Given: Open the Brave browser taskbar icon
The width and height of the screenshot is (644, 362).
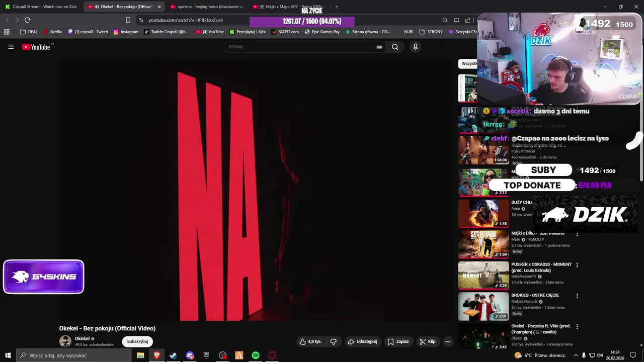Looking at the screenshot, I should pos(157,355).
